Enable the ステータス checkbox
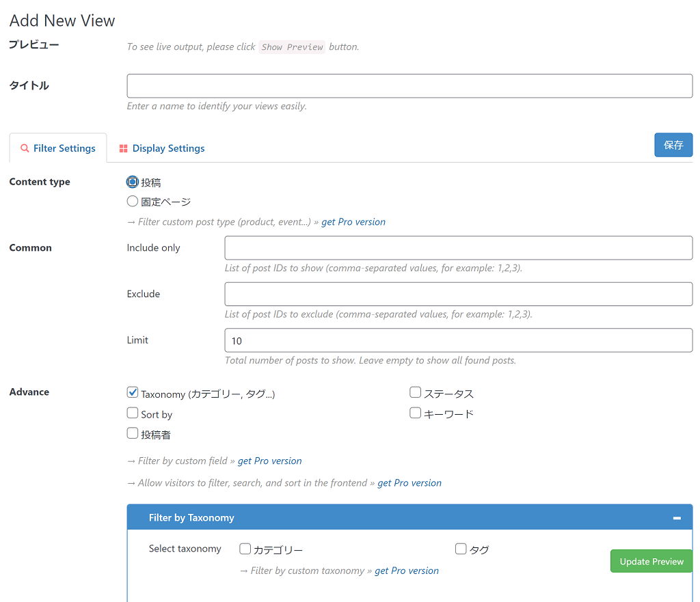The height and width of the screenshot is (602, 700). coord(415,393)
